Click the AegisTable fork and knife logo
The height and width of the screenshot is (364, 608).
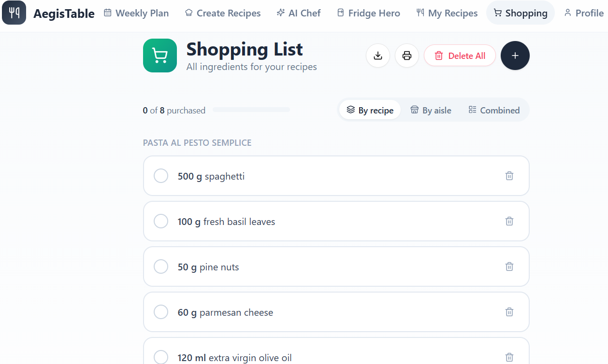point(14,13)
